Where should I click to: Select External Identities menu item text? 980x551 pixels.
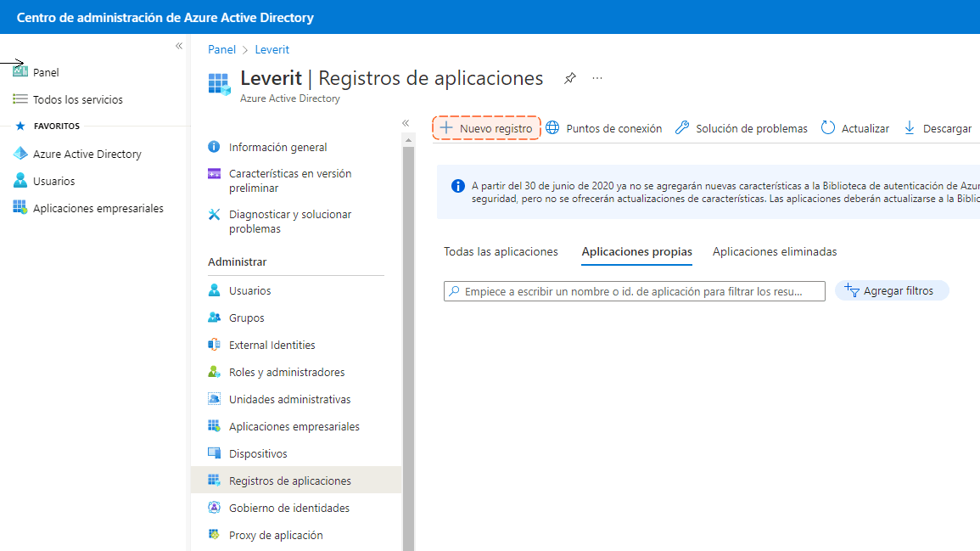pos(272,346)
